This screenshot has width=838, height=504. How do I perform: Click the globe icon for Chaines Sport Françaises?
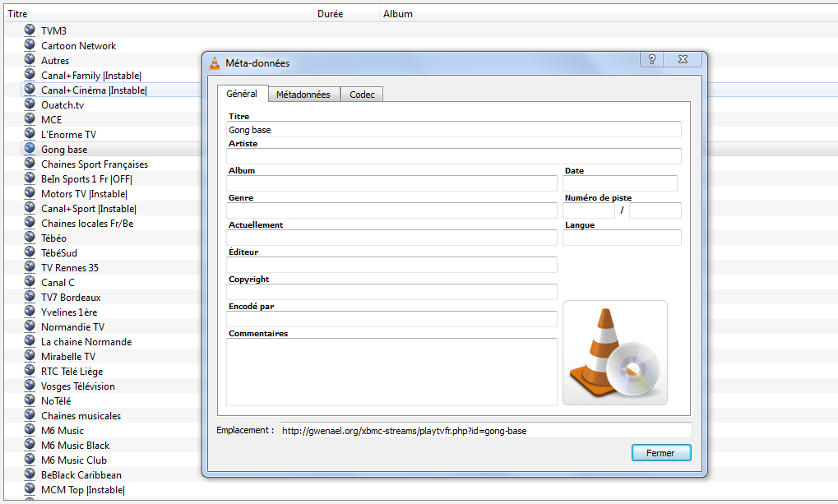tap(30, 163)
